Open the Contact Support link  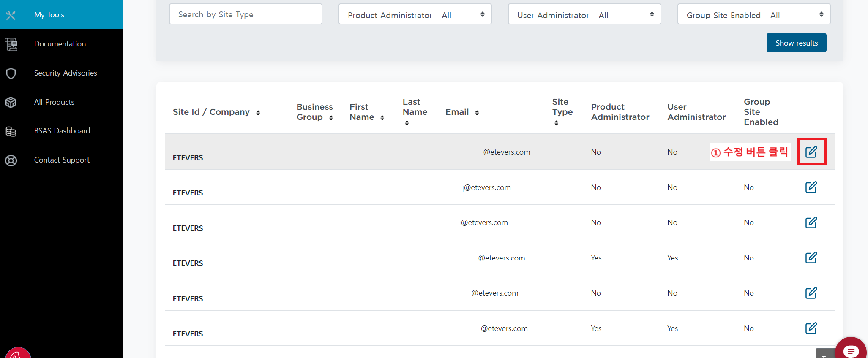click(x=62, y=160)
